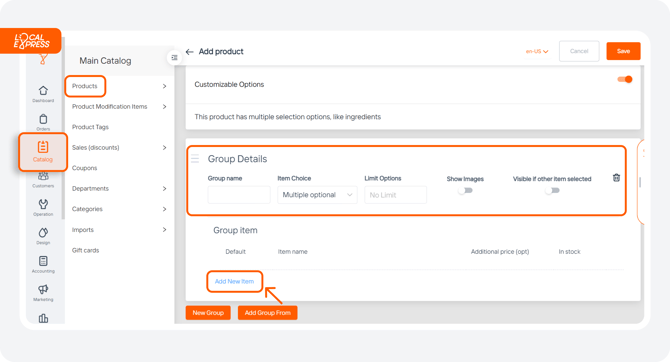This screenshot has height=362, width=670.
Task: Open the en-US language dropdown
Action: (537, 51)
